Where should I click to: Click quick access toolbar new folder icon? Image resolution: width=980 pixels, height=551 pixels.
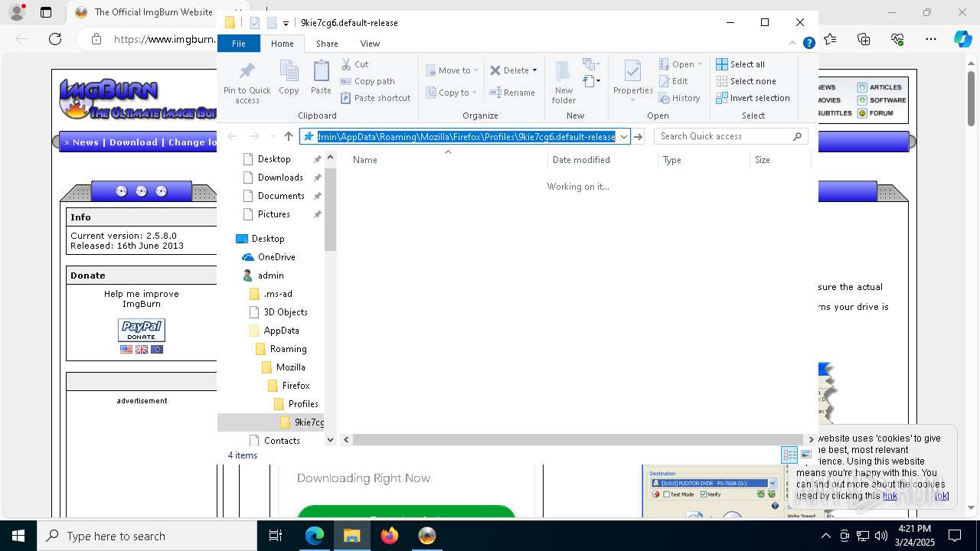tap(271, 23)
